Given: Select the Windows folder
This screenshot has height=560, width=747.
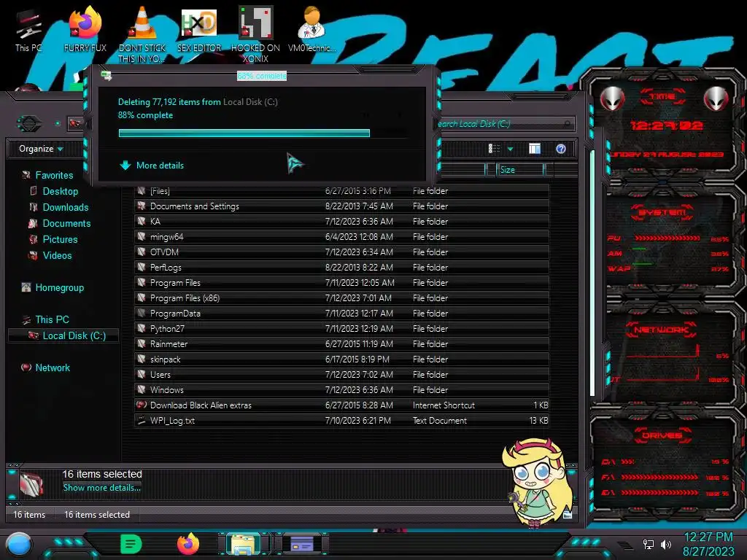Looking at the screenshot, I should coord(341,390).
